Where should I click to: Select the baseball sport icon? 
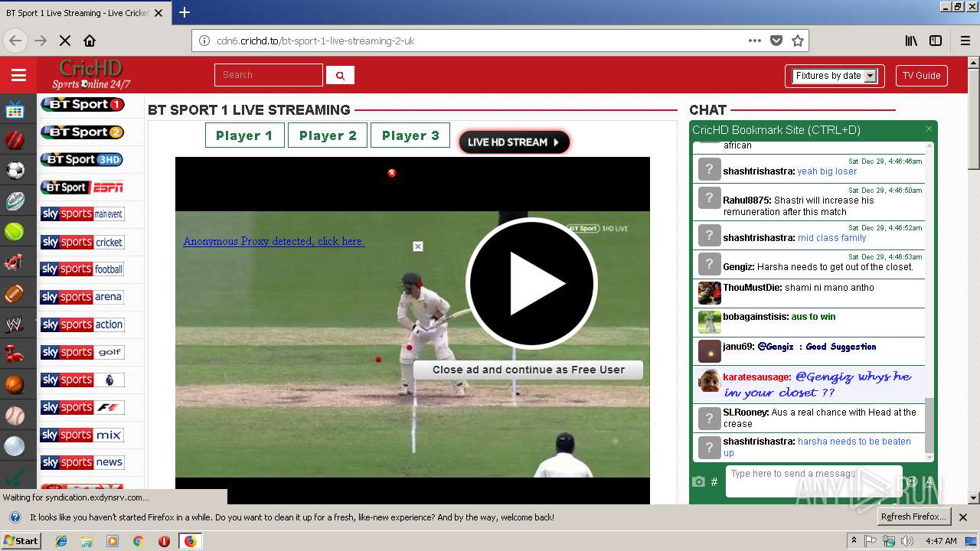(x=15, y=416)
